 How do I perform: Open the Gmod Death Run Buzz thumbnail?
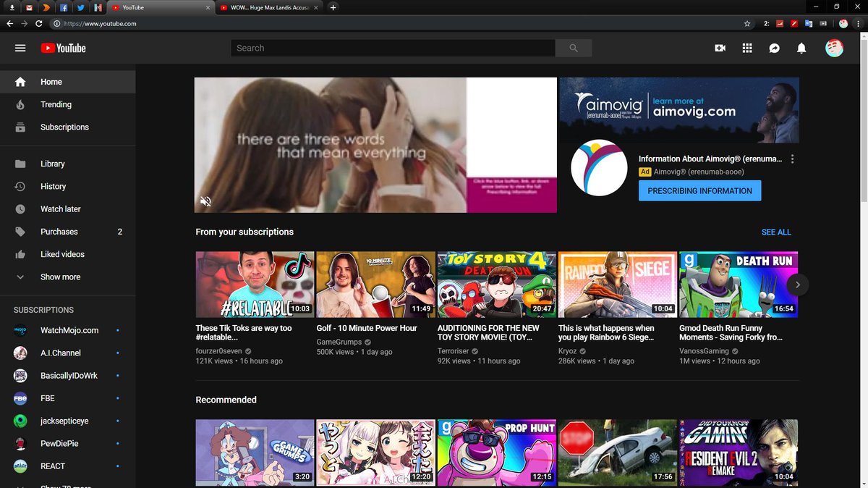pyautogui.click(x=739, y=285)
